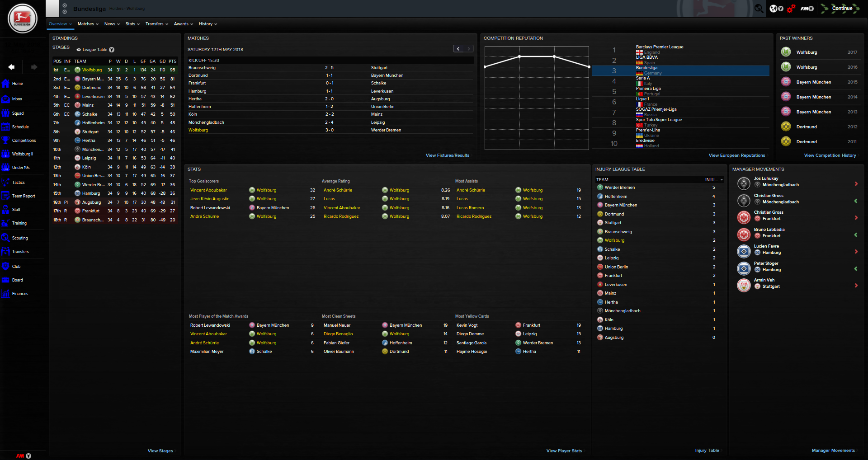Open the world globe dropdown menu
The width and height of the screenshot is (868, 460).
(x=776, y=8)
